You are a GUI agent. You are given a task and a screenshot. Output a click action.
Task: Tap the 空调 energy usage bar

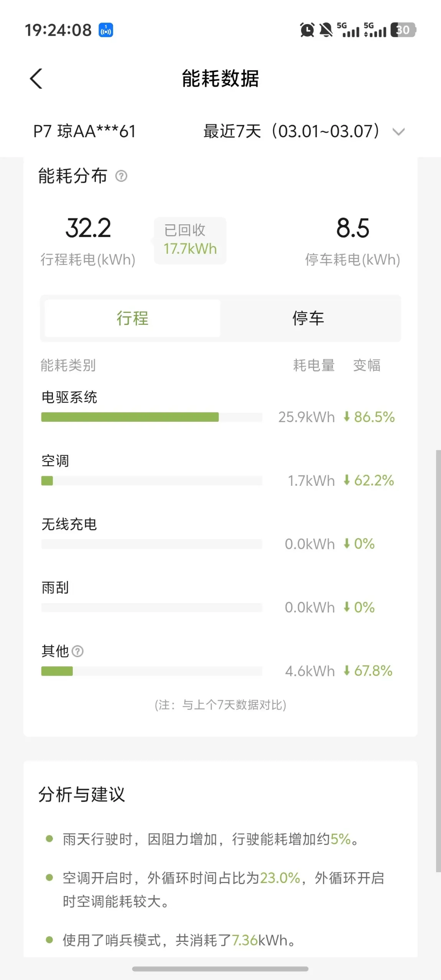pos(151,481)
